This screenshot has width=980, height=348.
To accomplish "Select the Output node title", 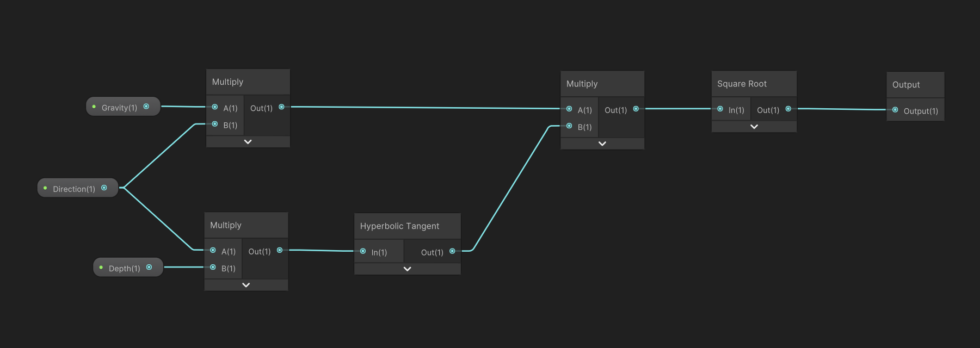I will tap(906, 85).
